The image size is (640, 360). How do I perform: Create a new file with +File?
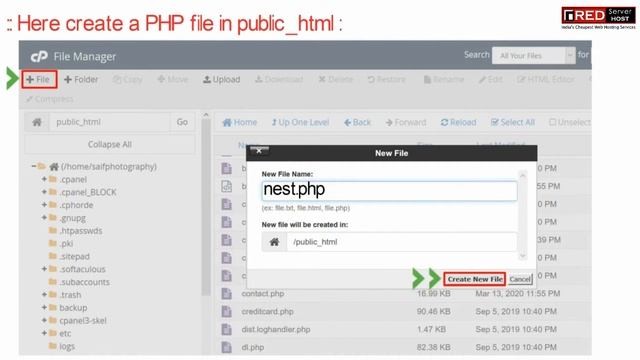point(38,79)
